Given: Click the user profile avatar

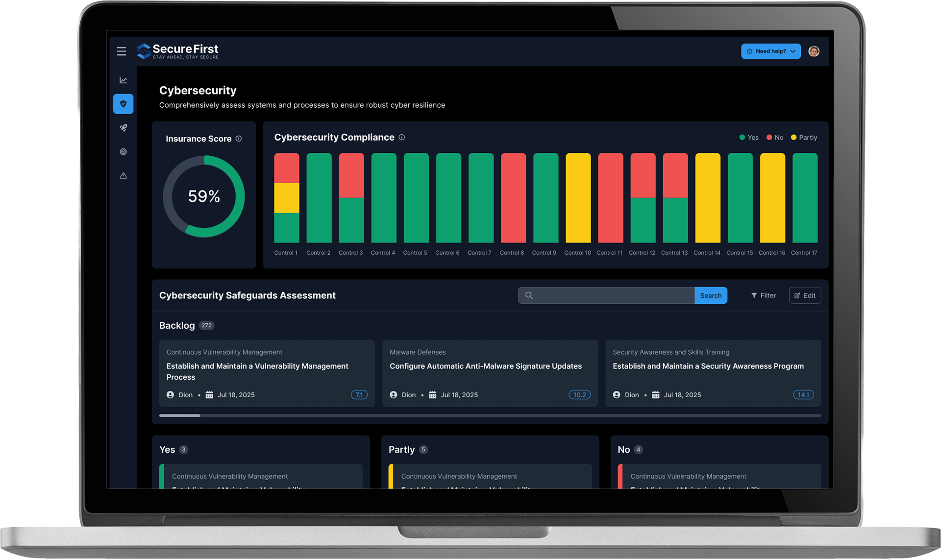Looking at the screenshot, I should point(814,51).
